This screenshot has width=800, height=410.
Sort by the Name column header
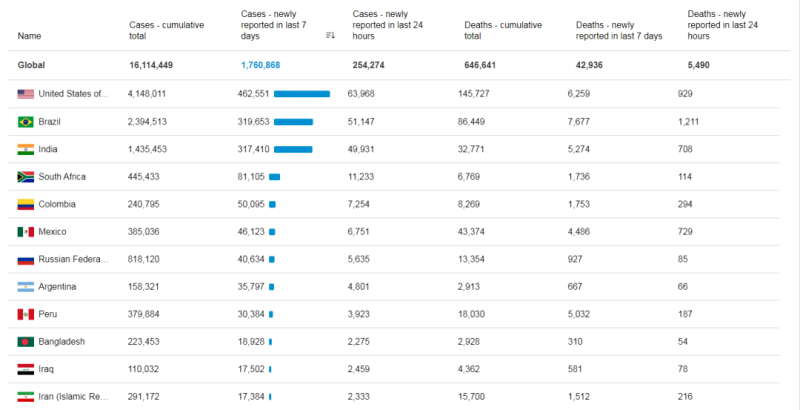coord(29,36)
